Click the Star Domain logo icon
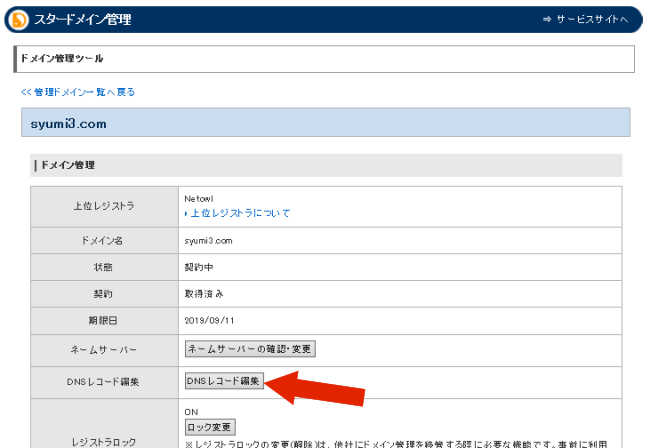This screenshot has height=448, width=650. coord(20,20)
